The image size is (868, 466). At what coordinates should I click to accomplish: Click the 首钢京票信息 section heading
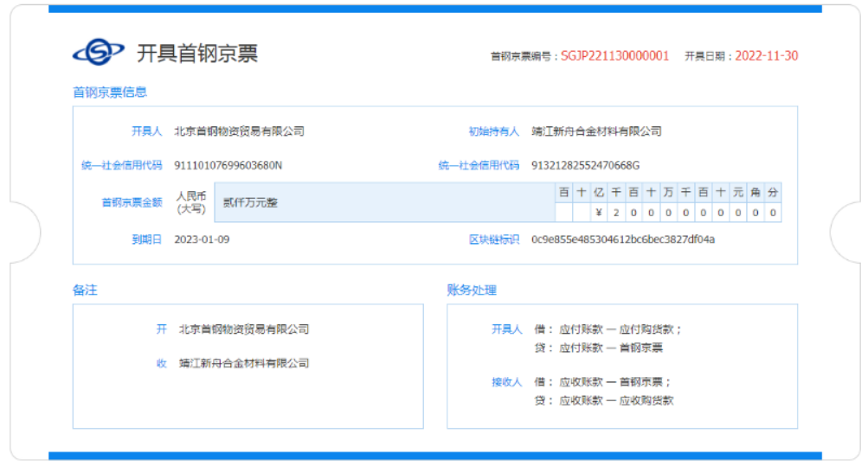click(110, 92)
